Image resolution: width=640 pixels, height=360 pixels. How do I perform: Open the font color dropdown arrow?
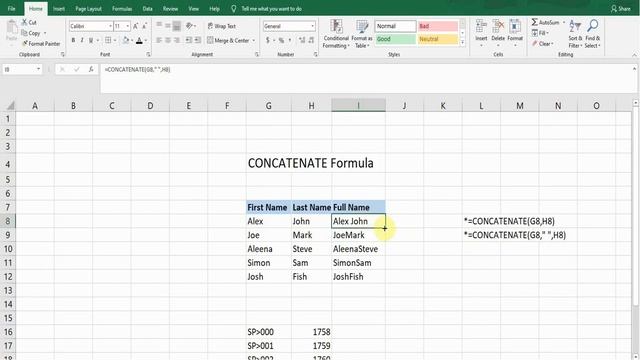pyautogui.click(x=146, y=40)
